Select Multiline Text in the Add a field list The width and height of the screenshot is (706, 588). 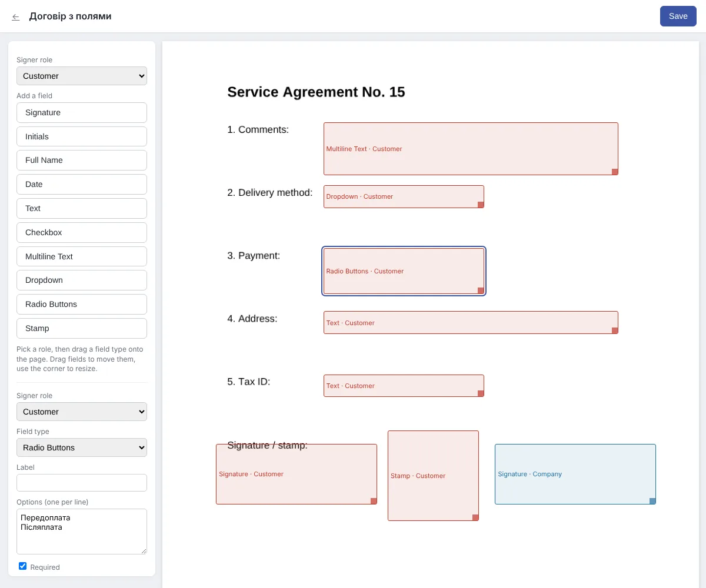[x=82, y=256]
